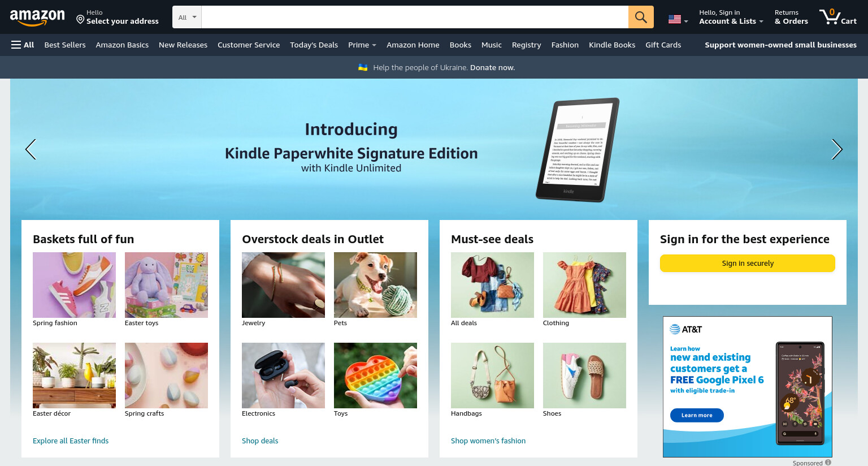This screenshot has height=466, width=868.
Task: Expand the Prime menu dropdown
Action: click(x=362, y=45)
